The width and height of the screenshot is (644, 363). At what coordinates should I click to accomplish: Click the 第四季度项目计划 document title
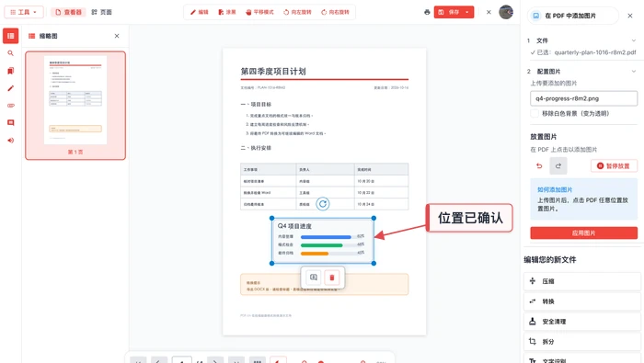coord(273,72)
